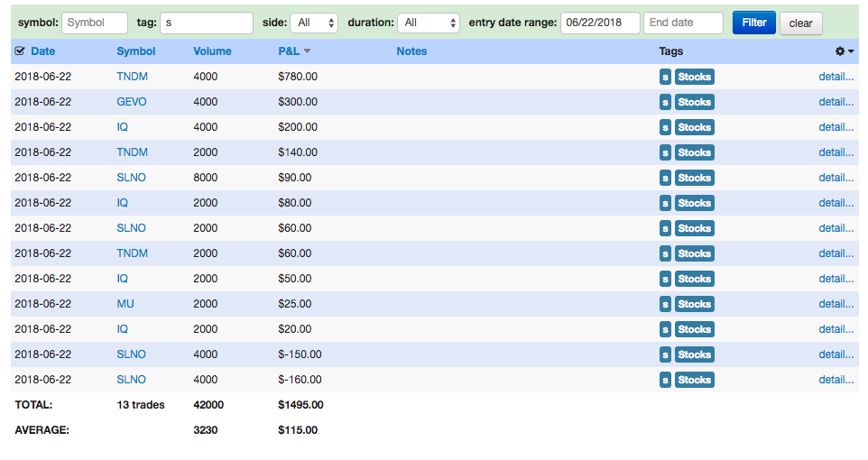Click the Symbol input field
This screenshot has height=460, width=868.
[x=95, y=23]
